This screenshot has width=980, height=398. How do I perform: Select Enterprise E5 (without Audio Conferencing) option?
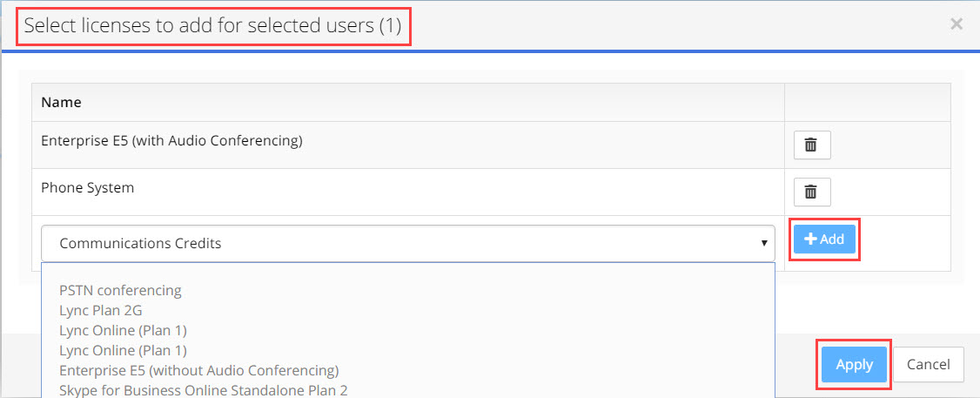tap(199, 370)
